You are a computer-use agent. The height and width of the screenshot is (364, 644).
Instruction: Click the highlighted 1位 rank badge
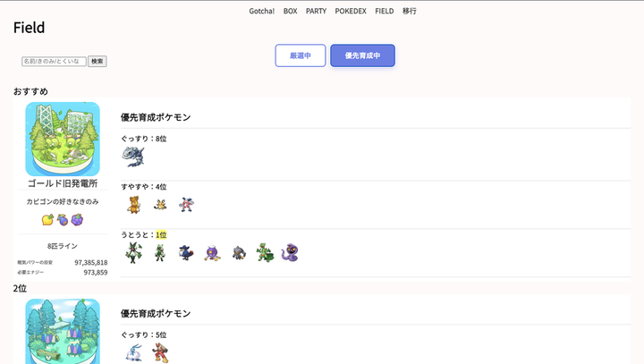(x=161, y=235)
